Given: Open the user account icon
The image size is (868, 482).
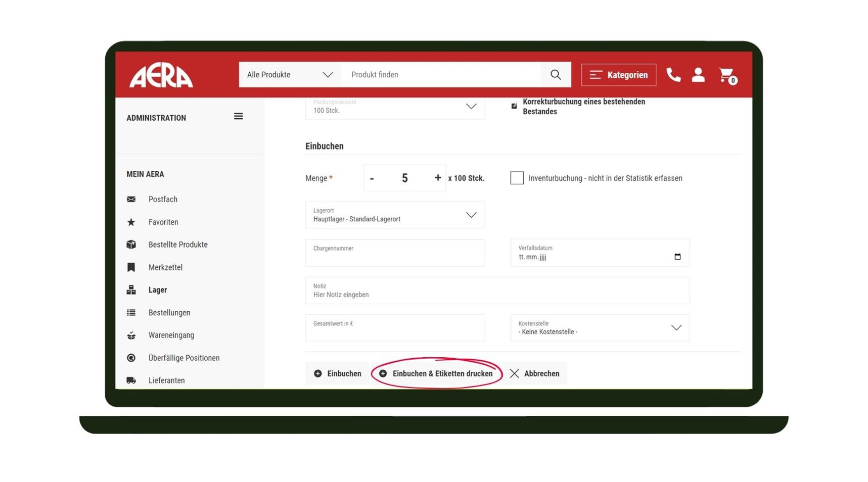Looking at the screenshot, I should pyautogui.click(x=698, y=75).
